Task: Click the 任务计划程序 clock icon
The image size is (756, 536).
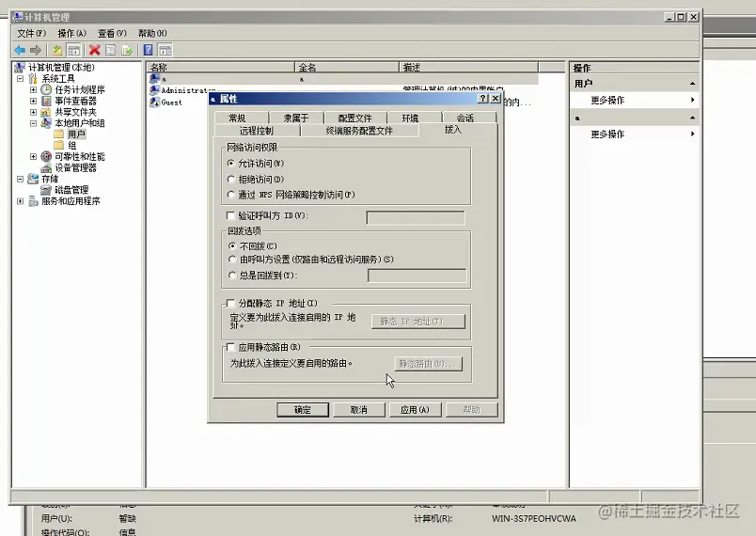Action: (x=46, y=89)
